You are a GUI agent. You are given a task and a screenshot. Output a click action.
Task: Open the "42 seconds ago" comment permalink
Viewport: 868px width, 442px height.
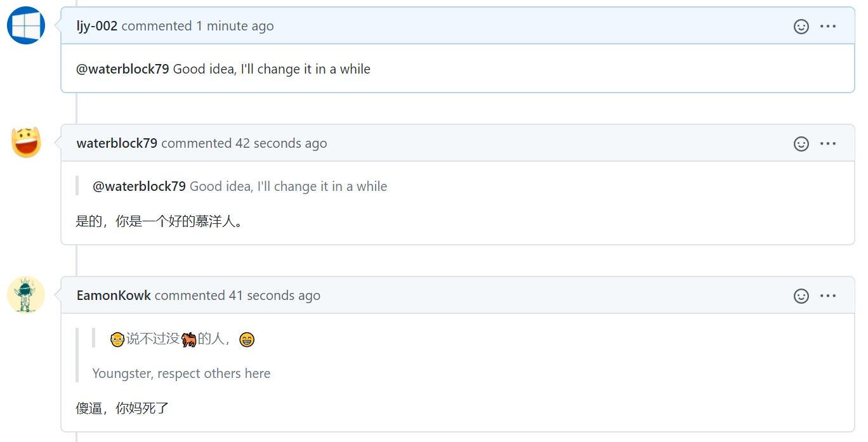click(x=281, y=143)
